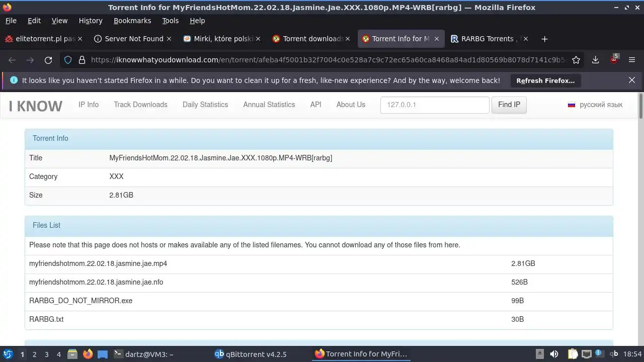Open the File menu

coord(11,21)
